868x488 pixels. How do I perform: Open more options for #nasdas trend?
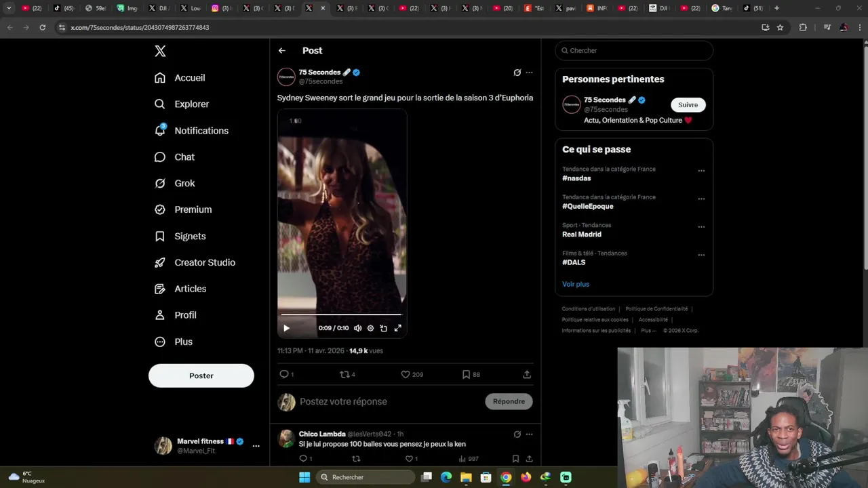pos(701,171)
